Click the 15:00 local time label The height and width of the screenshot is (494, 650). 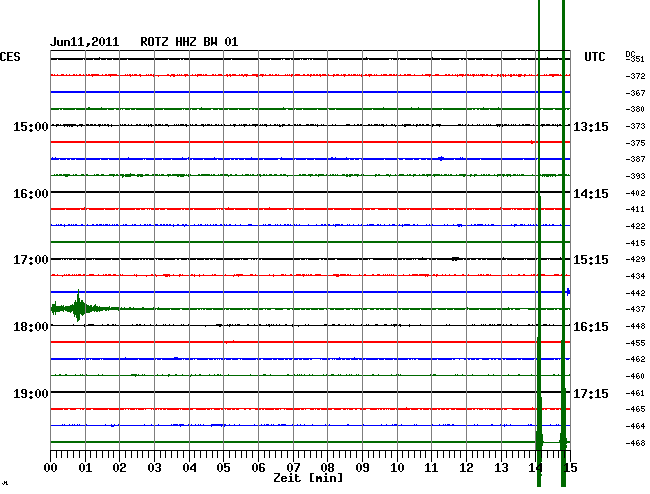(x=31, y=126)
